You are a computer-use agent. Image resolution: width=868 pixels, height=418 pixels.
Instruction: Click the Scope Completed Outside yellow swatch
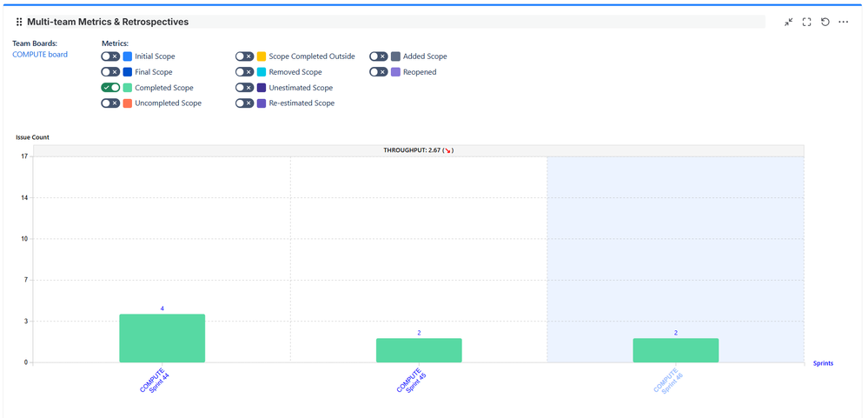[262, 56]
